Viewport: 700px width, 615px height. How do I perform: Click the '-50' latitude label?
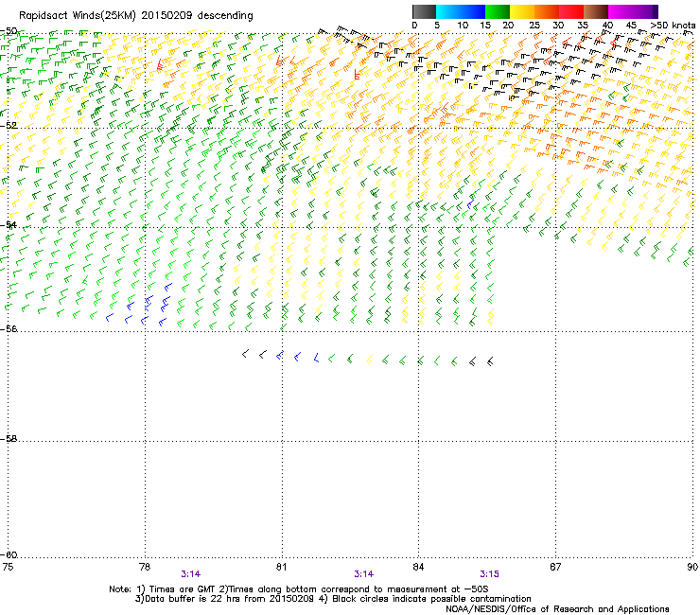pyautogui.click(x=9, y=31)
